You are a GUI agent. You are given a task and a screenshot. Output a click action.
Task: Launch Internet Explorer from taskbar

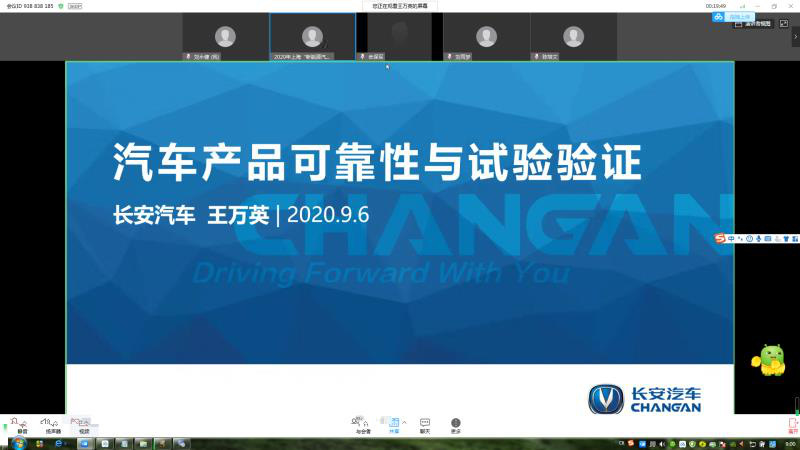(59, 444)
